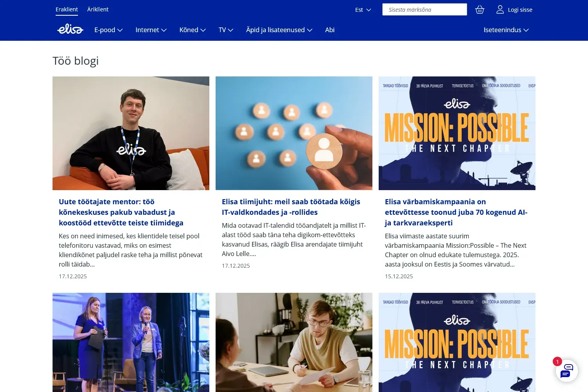Select the Eraklient tab

click(x=67, y=9)
